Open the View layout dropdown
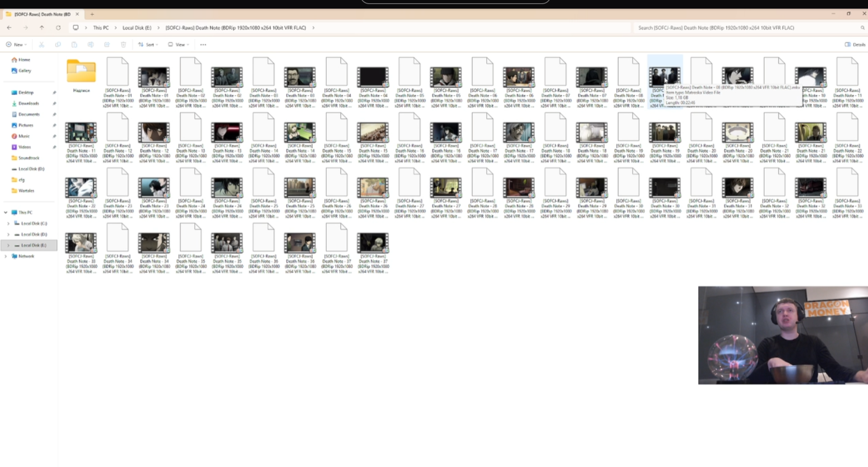 [178, 45]
